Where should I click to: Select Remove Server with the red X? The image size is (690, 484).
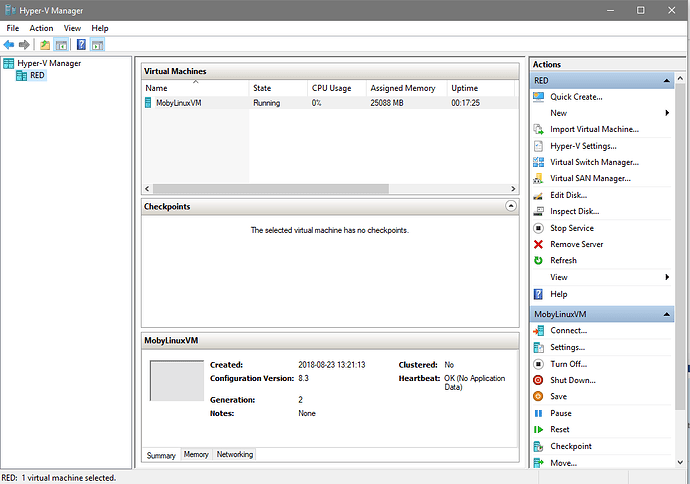coord(576,244)
